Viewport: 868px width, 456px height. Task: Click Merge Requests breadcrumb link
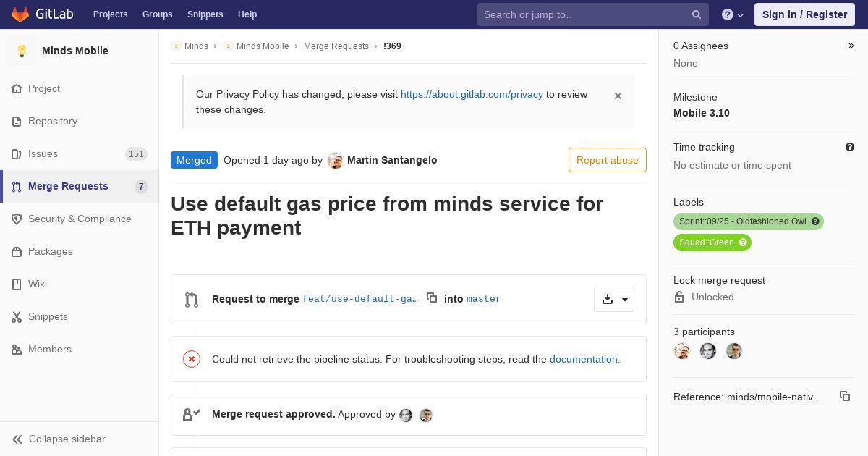click(336, 46)
